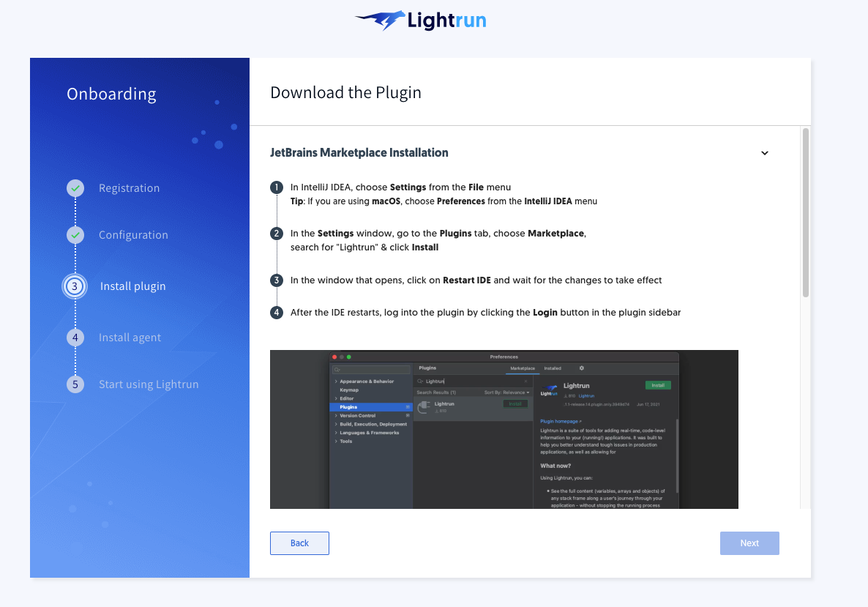This screenshot has height=607, width=868.
Task: Open the Registration step
Action: click(129, 188)
